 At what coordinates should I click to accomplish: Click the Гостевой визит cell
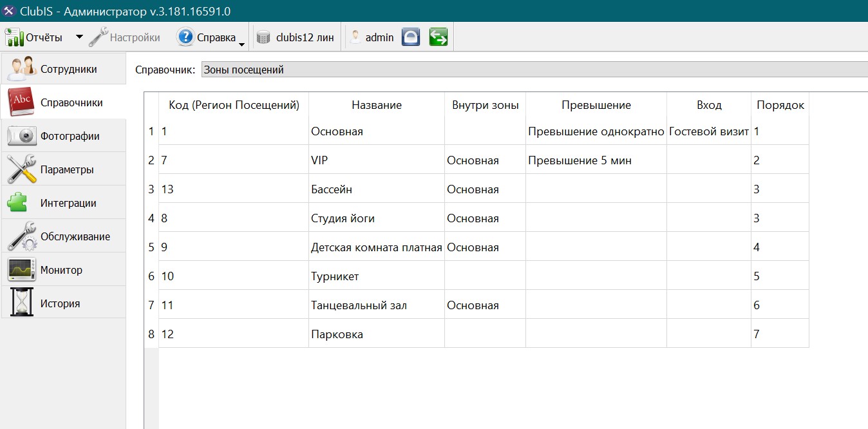(x=709, y=131)
